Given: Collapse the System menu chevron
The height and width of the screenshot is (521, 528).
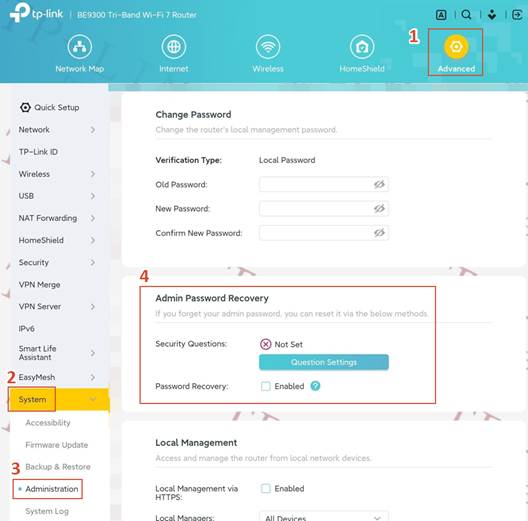Looking at the screenshot, I should point(93,399).
